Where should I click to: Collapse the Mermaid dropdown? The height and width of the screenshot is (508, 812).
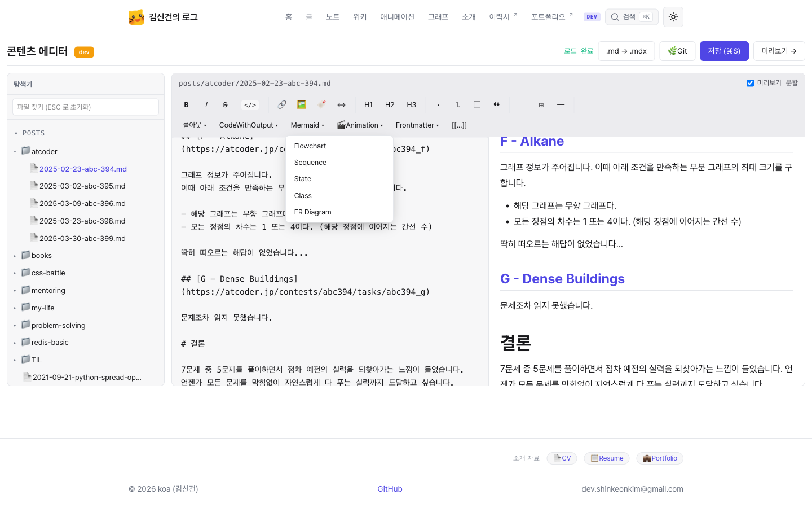(307, 125)
